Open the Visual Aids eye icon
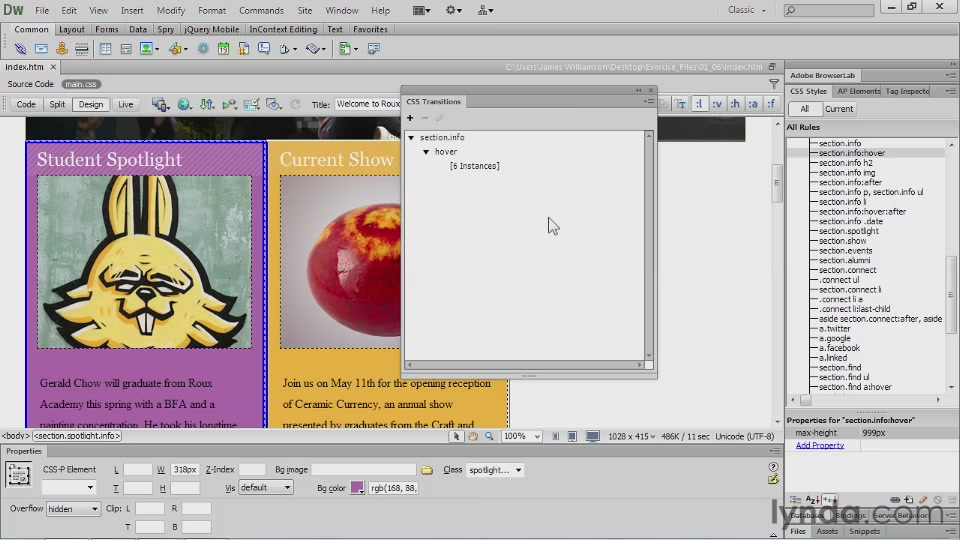 click(x=273, y=105)
